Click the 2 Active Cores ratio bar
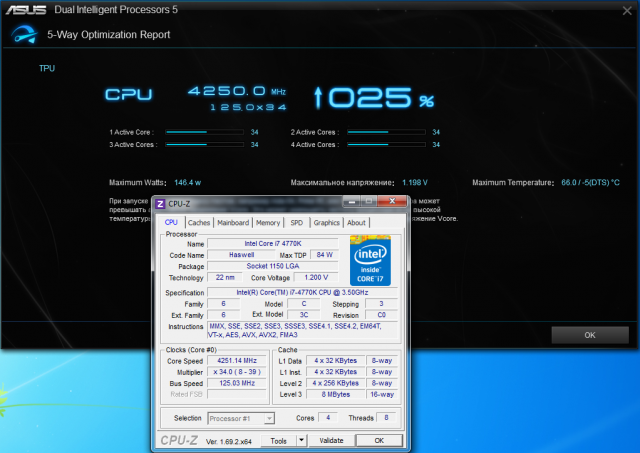 coord(386,132)
